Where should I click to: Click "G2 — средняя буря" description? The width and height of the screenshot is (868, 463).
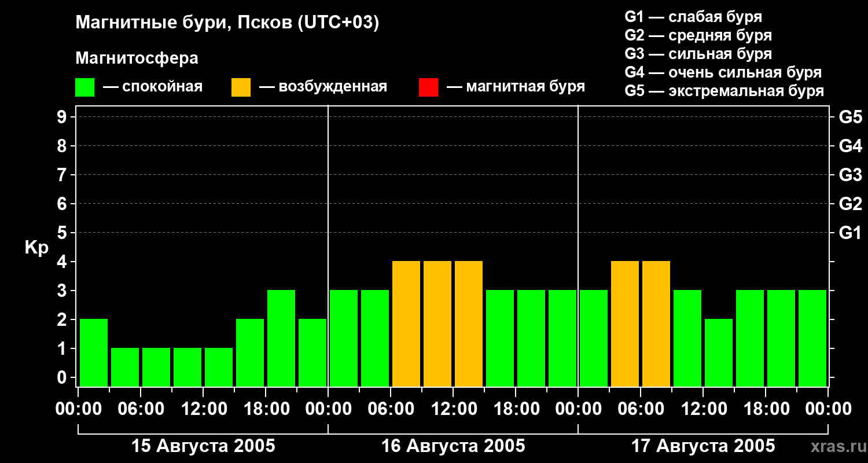[x=698, y=35]
